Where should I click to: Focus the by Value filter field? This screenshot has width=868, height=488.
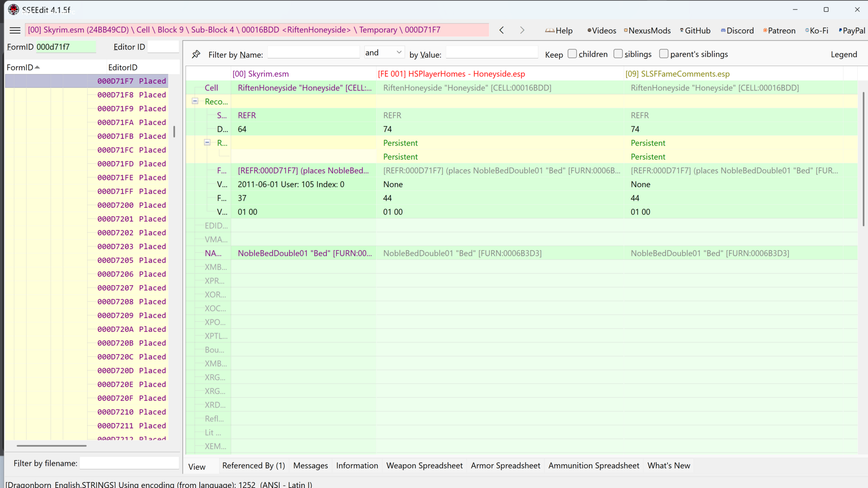coord(492,53)
